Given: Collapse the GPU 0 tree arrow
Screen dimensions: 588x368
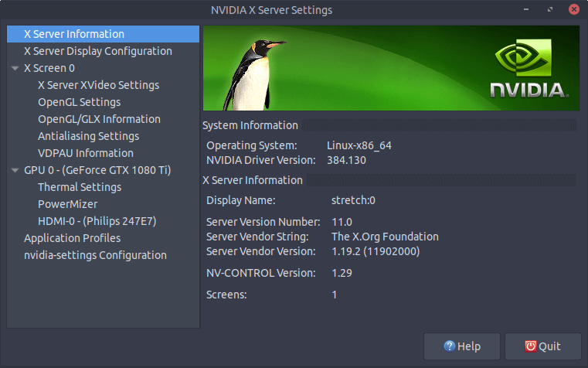Looking at the screenshot, I should pos(15,170).
